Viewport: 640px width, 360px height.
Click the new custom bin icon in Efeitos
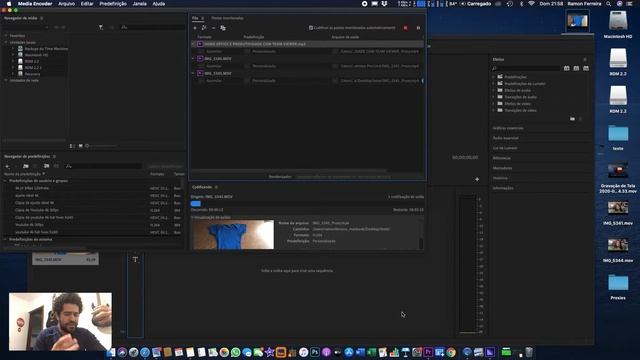572,119
